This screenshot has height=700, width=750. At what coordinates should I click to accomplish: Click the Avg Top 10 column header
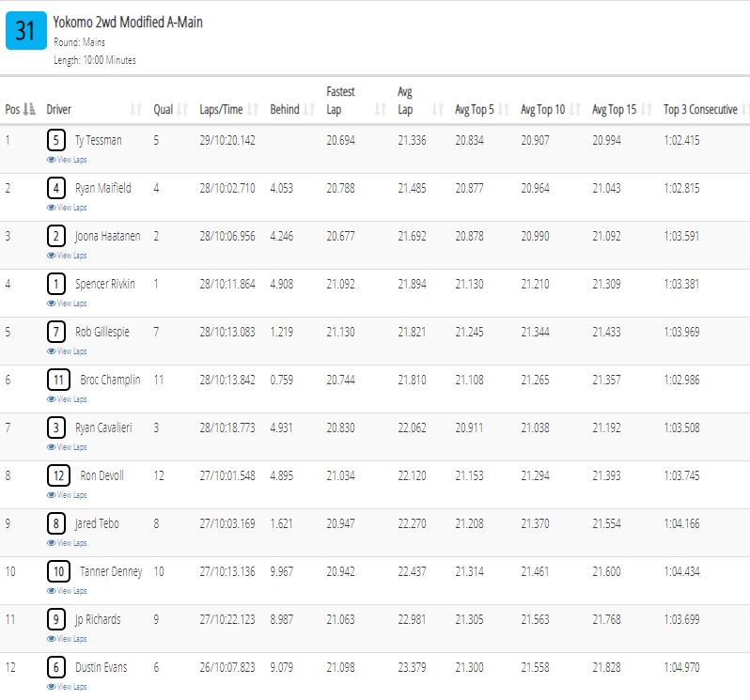click(543, 110)
